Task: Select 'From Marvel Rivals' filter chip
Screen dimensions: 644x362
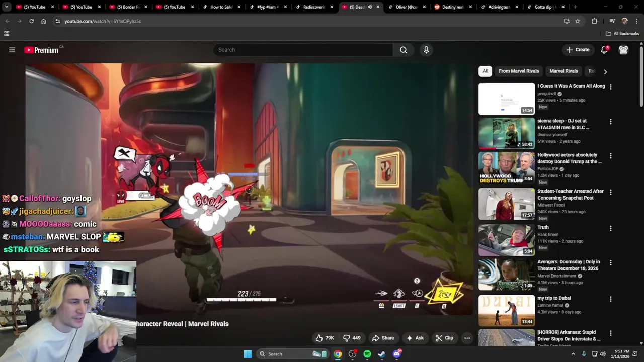Action: pos(519,71)
